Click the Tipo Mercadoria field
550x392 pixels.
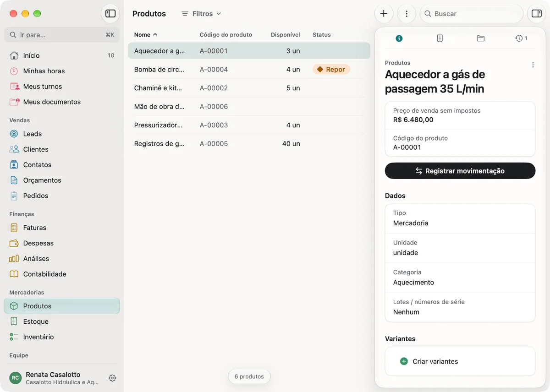coord(460,218)
